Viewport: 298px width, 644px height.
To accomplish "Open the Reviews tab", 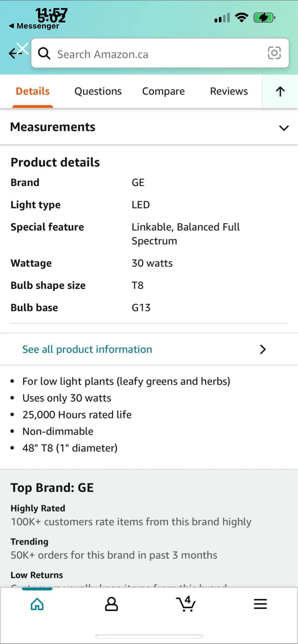I will point(228,91).
